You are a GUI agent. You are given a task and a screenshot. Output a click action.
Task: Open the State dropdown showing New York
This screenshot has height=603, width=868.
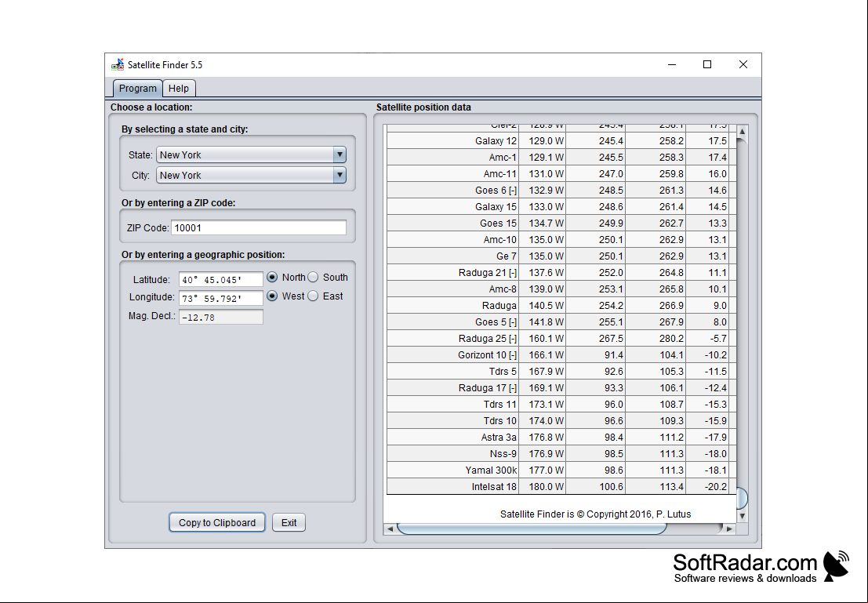click(252, 155)
